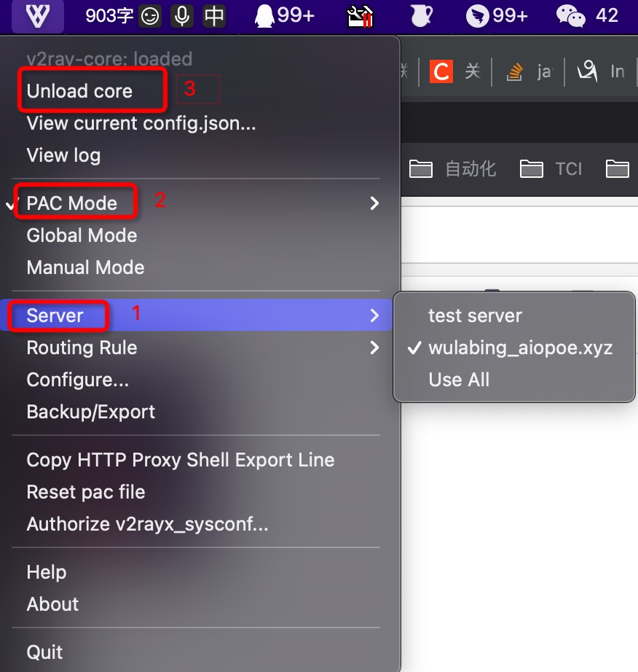Open the TCI bookmark folder

tap(551, 169)
